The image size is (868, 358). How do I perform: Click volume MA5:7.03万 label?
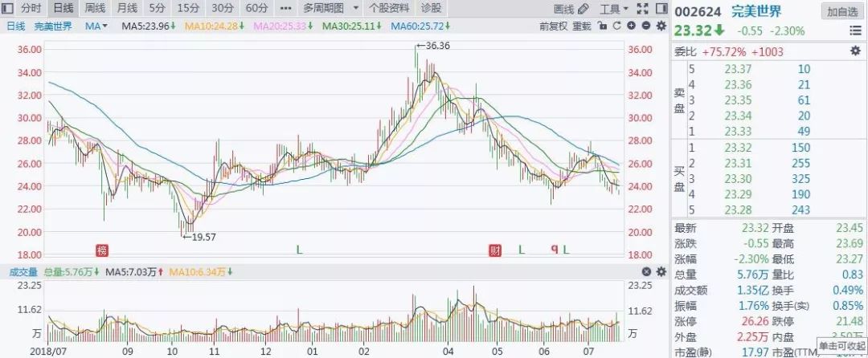click(134, 272)
